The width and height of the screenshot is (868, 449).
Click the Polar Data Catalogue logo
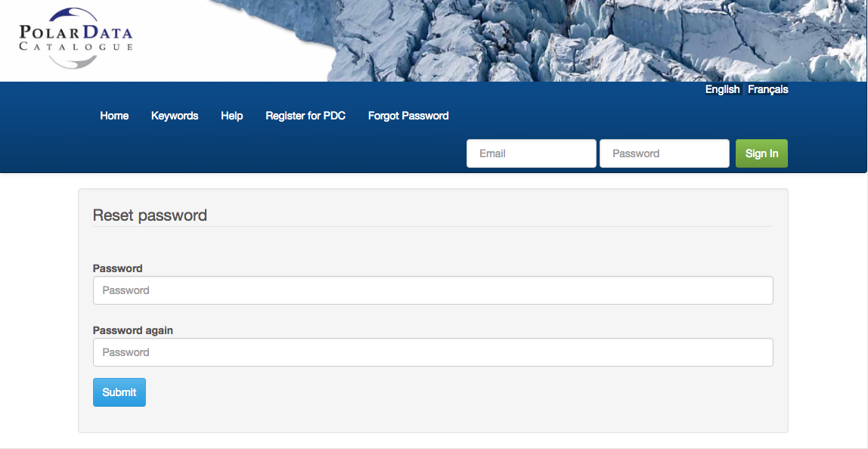(76, 38)
